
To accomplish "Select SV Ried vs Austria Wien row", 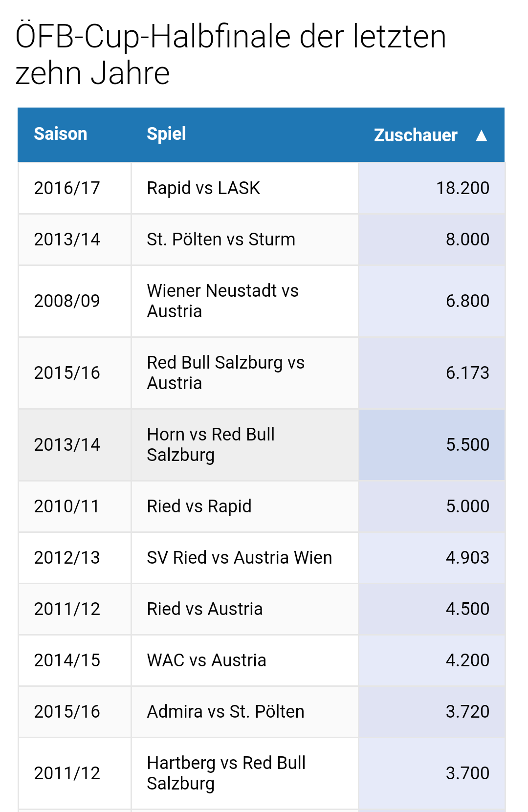I will click(x=262, y=558).
